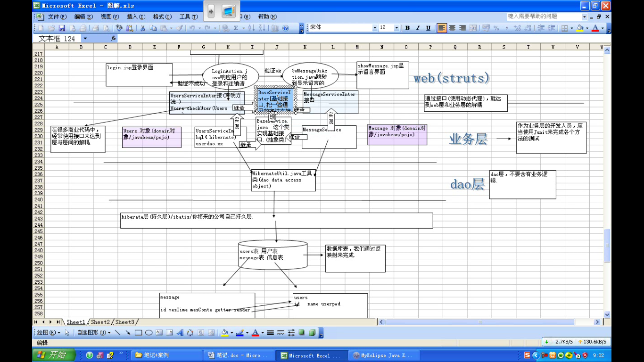Image resolution: width=644 pixels, height=362 pixels.
Task: Open the 格式 Format menu
Action: [162, 16]
